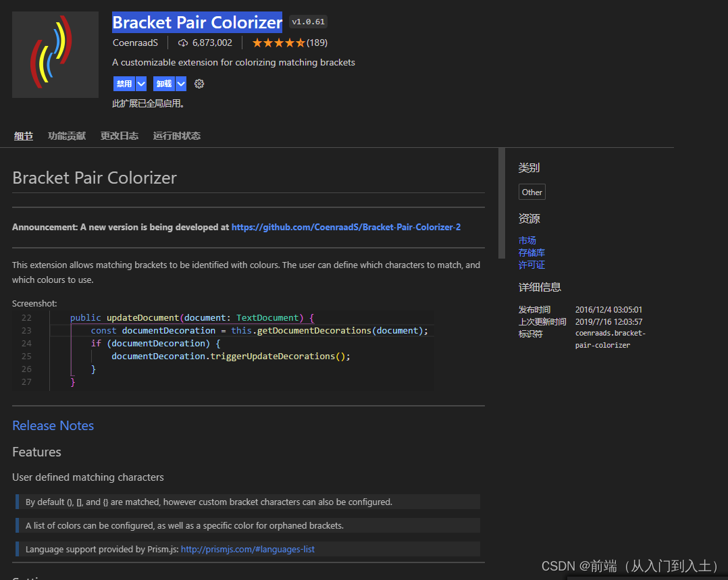Click the 发布时间 label
This screenshot has width=728, height=580.
[x=534, y=310]
